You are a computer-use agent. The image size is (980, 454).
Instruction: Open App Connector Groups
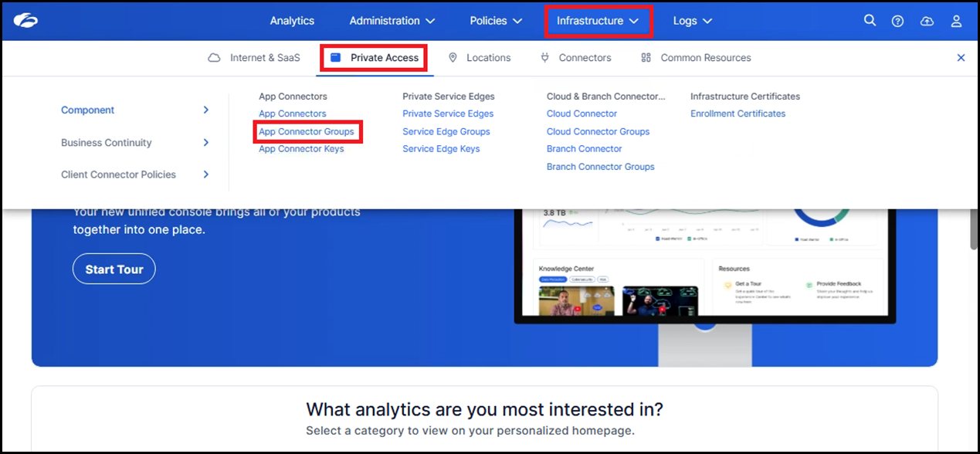307,131
